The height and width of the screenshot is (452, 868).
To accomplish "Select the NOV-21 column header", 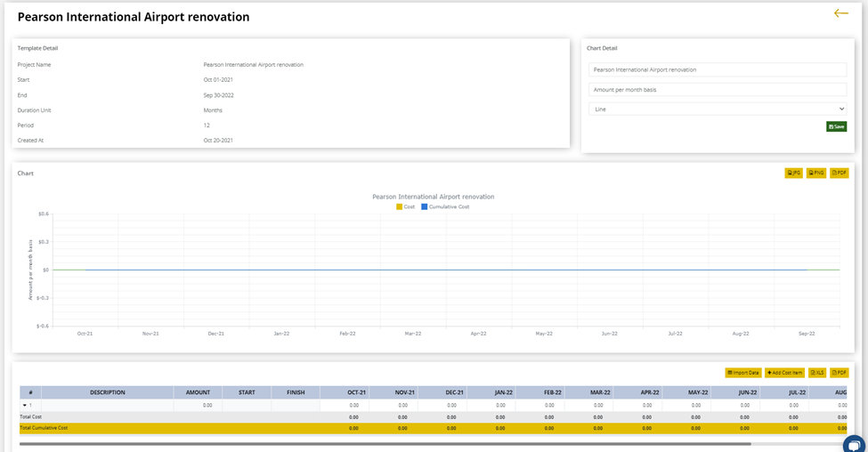I will point(393,392).
